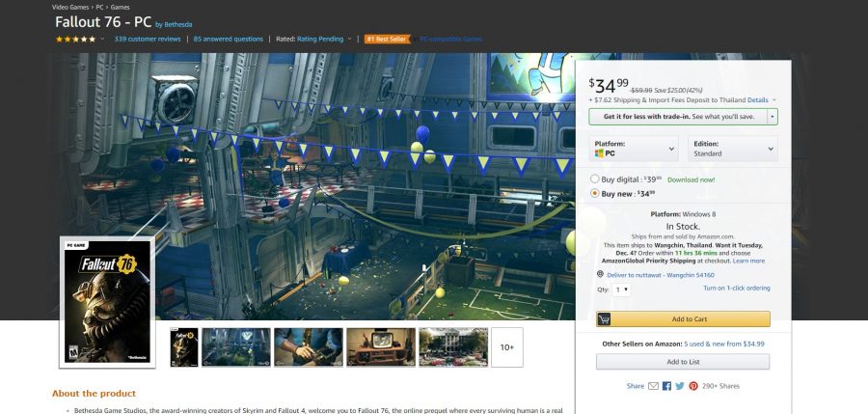Click the $34.99 price text
This screenshot has width=868, height=414.
[x=609, y=85]
